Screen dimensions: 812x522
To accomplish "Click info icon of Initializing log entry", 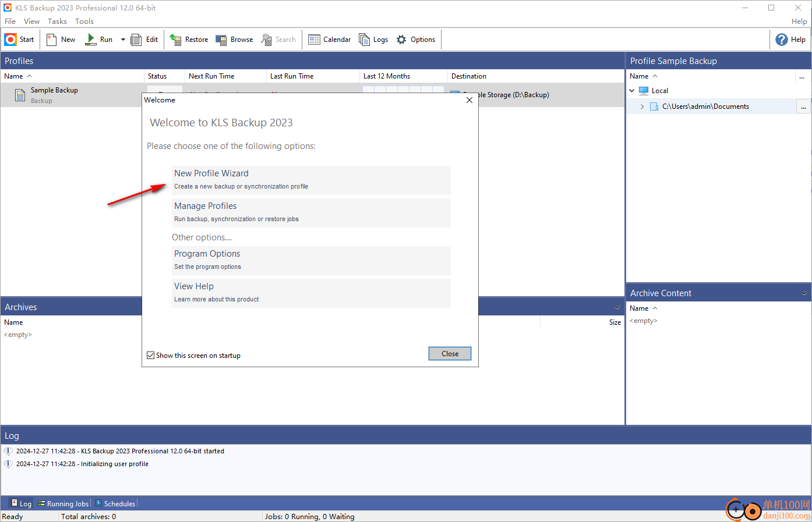I will pyautogui.click(x=8, y=464).
